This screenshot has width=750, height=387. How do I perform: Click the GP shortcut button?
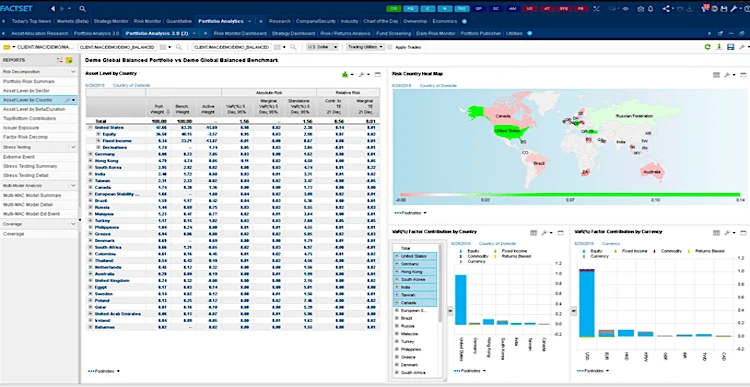point(478,9)
